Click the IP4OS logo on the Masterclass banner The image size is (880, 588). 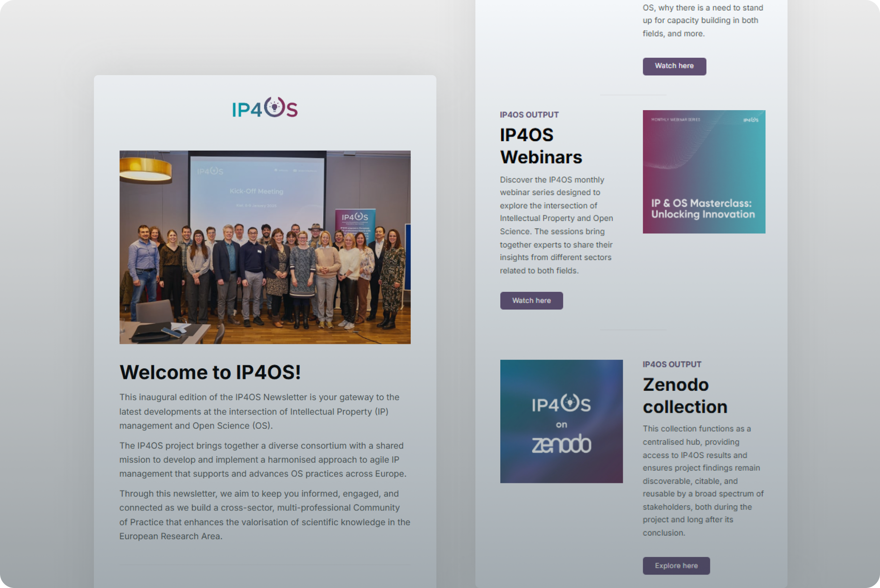751,119
